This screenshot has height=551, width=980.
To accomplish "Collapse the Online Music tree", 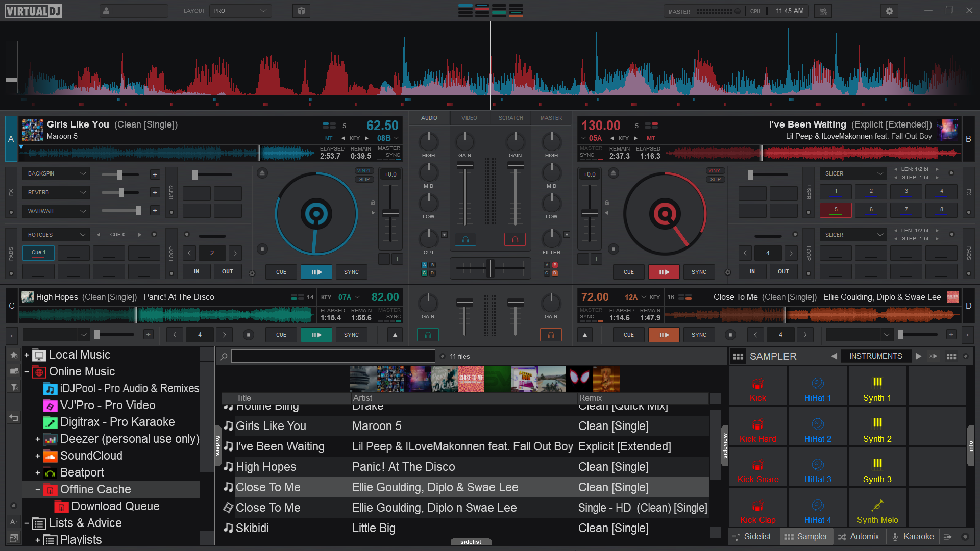I will 26,372.
